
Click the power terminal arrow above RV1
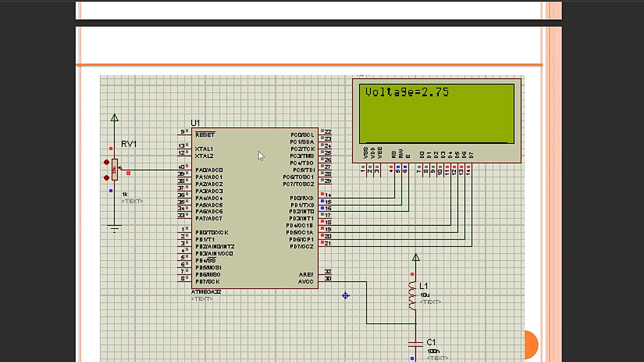tap(114, 118)
